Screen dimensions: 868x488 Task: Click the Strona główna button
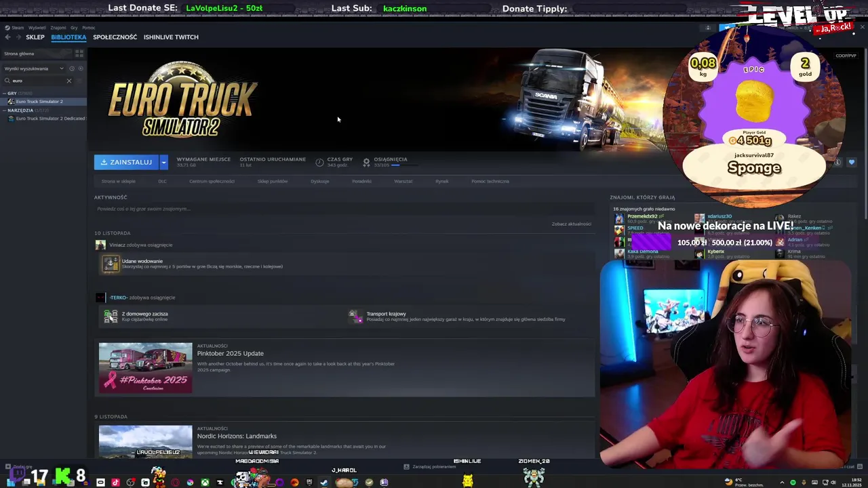(37, 54)
